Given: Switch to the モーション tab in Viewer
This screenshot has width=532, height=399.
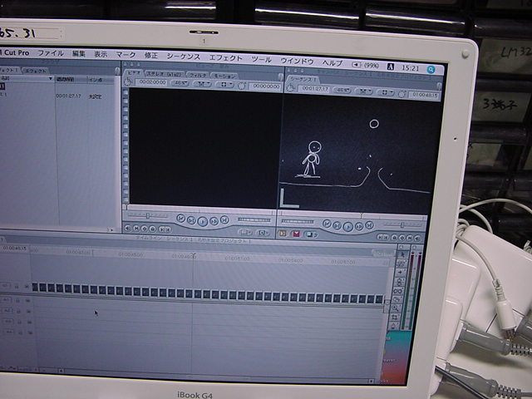Looking at the screenshot, I should [224, 76].
